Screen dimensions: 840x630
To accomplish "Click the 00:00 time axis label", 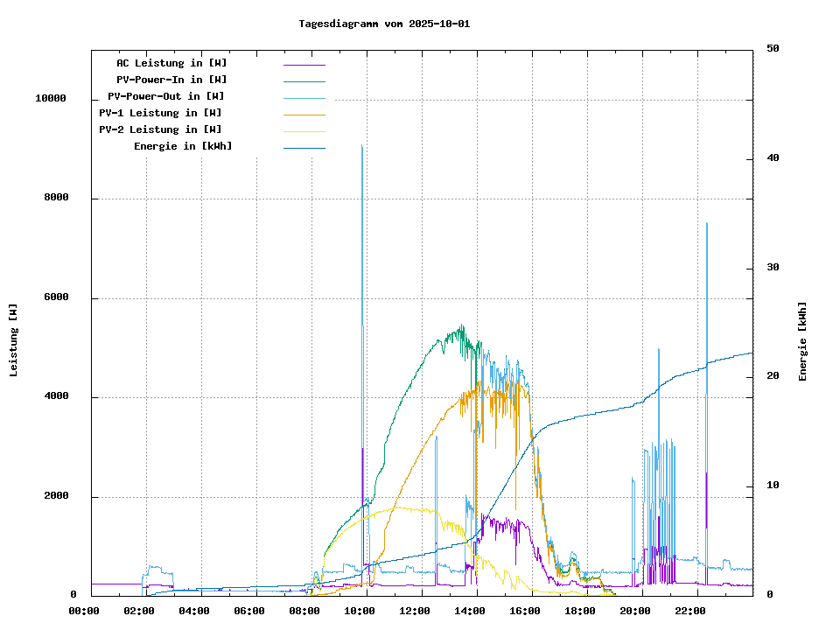I will (83, 611).
